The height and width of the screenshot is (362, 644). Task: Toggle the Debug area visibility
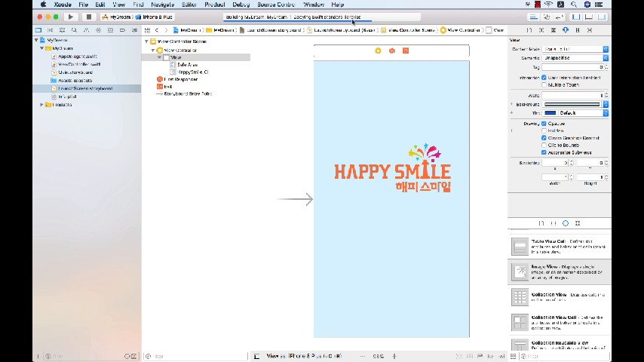tap(589, 17)
